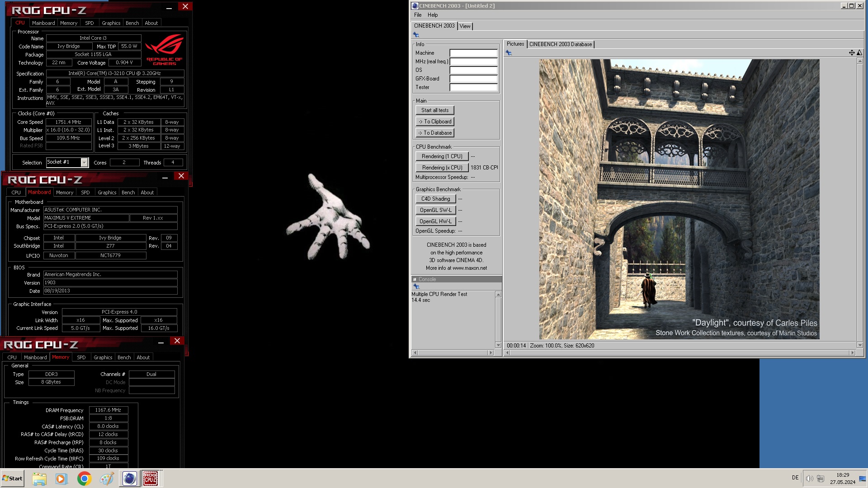Click the Intel(R) Core i3-3210 specification text
Image resolution: width=868 pixels, height=488 pixels.
tap(115, 73)
